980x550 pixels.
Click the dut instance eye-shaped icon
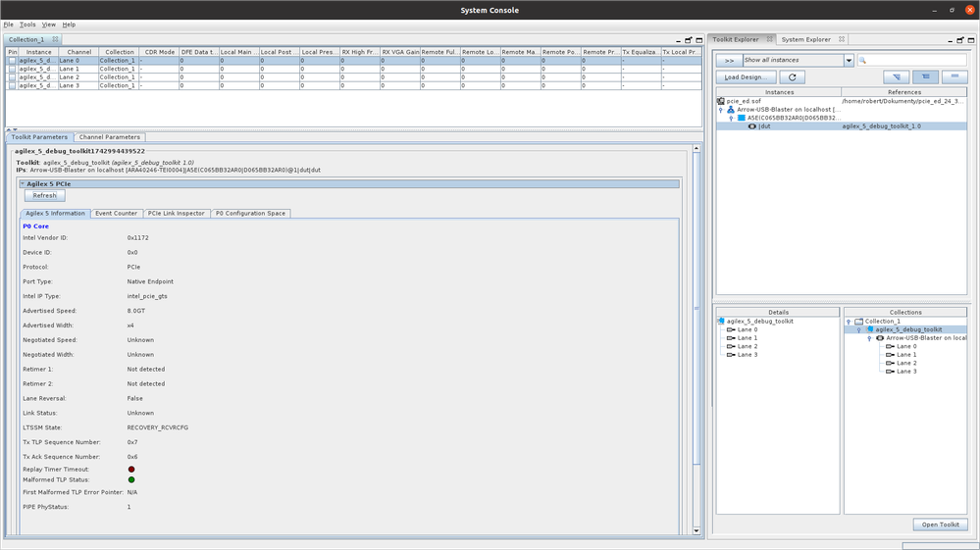pos(751,126)
